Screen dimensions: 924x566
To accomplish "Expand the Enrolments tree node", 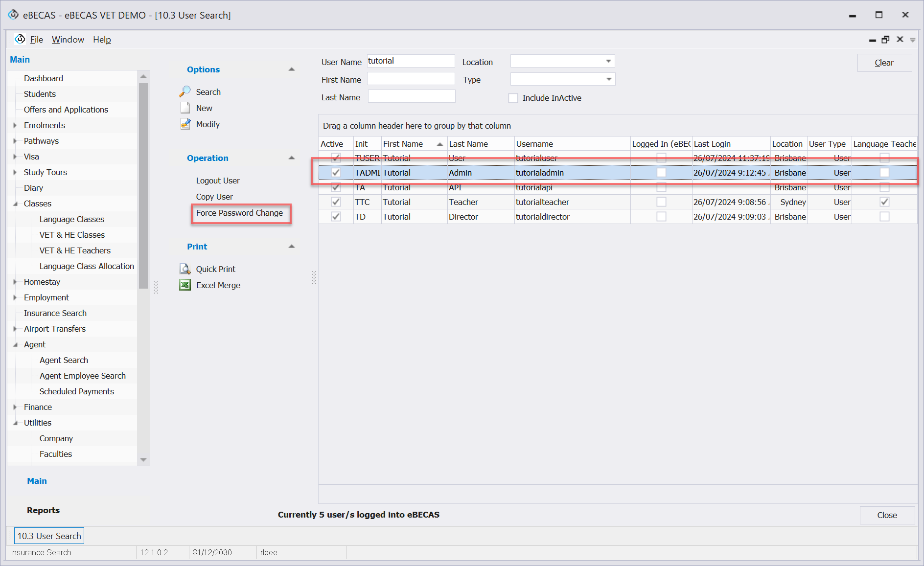I will tap(15, 125).
